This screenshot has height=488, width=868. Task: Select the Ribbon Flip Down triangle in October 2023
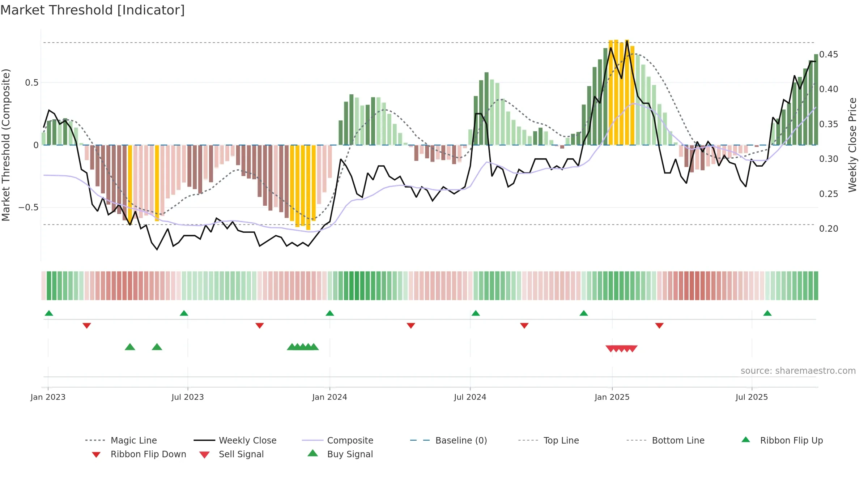tap(259, 325)
